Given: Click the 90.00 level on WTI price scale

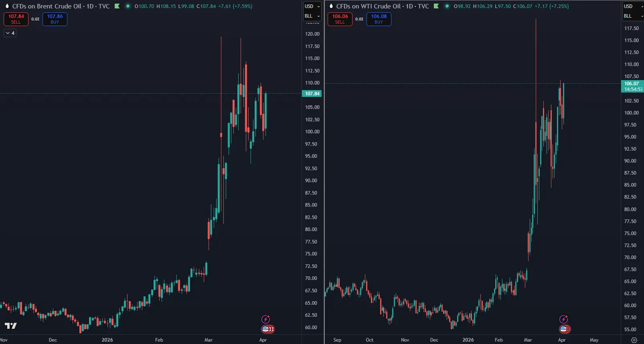Looking at the screenshot, I should tap(630, 161).
